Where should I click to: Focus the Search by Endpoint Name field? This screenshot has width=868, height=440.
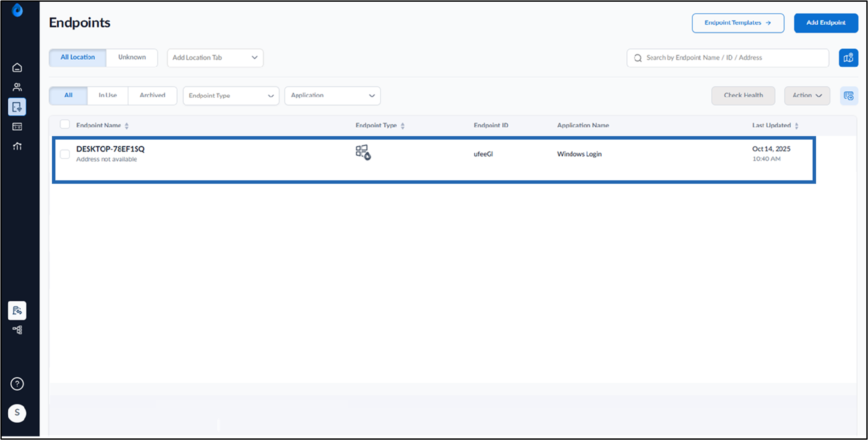click(x=728, y=58)
